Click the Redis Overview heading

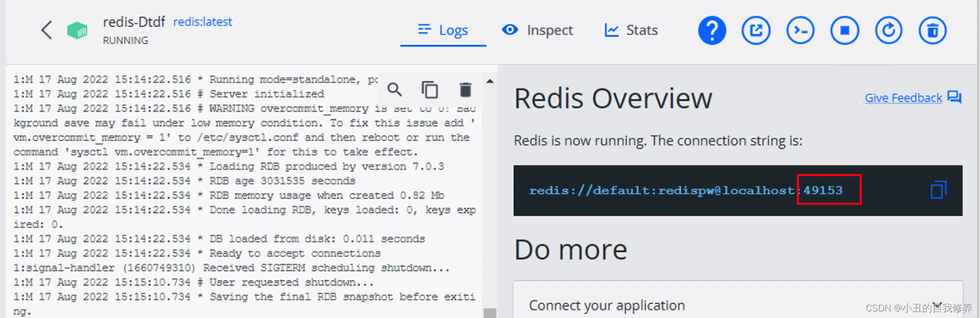tap(613, 99)
